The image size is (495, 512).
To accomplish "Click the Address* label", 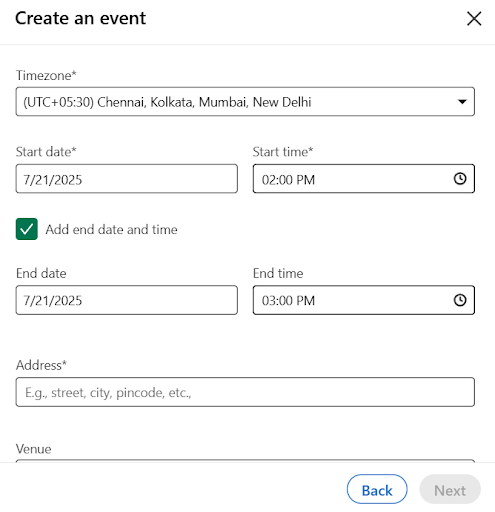I will 41,365.
